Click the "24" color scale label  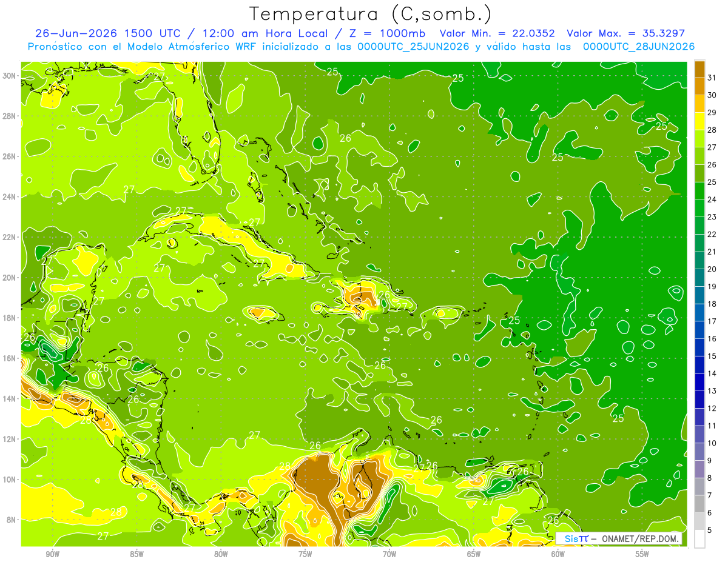[x=712, y=199]
